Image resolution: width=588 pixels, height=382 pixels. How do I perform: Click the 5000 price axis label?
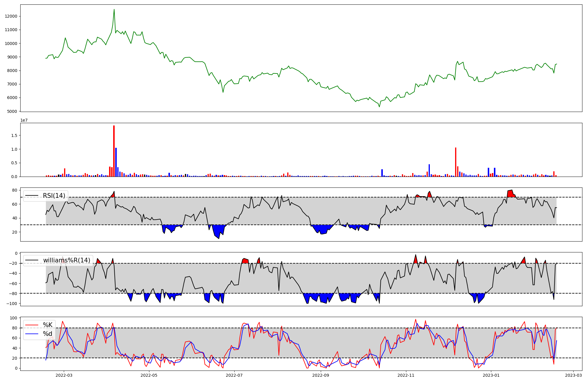pyautogui.click(x=12, y=111)
